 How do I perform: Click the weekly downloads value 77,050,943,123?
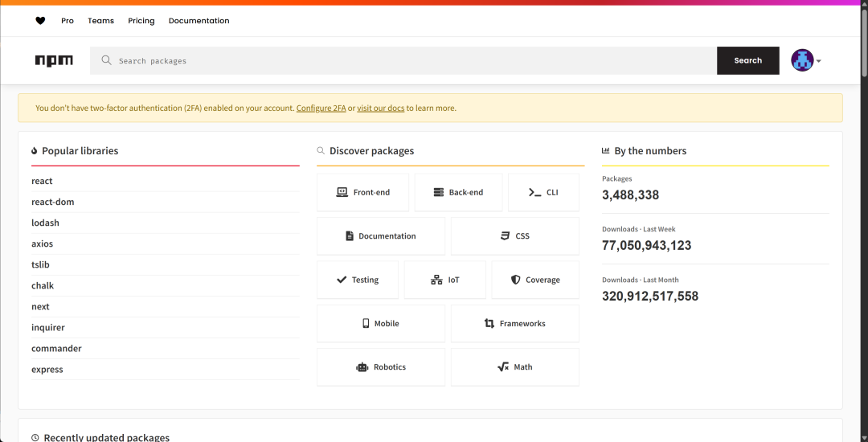tap(646, 246)
